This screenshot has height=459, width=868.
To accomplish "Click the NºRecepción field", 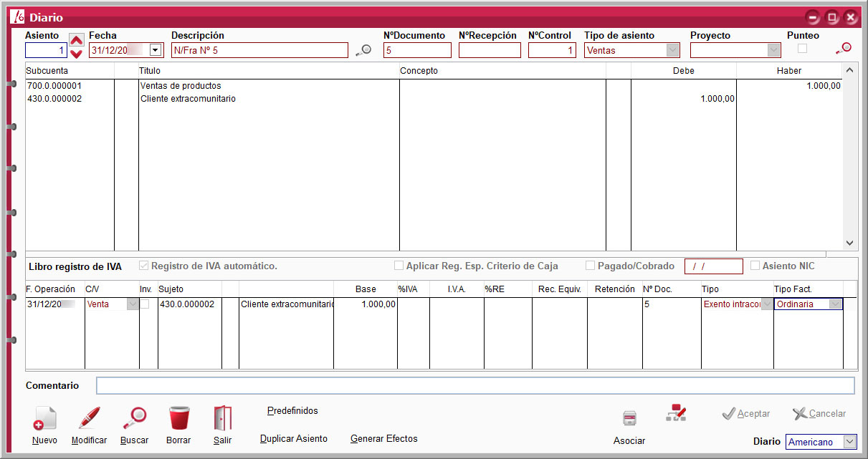I will (x=490, y=50).
